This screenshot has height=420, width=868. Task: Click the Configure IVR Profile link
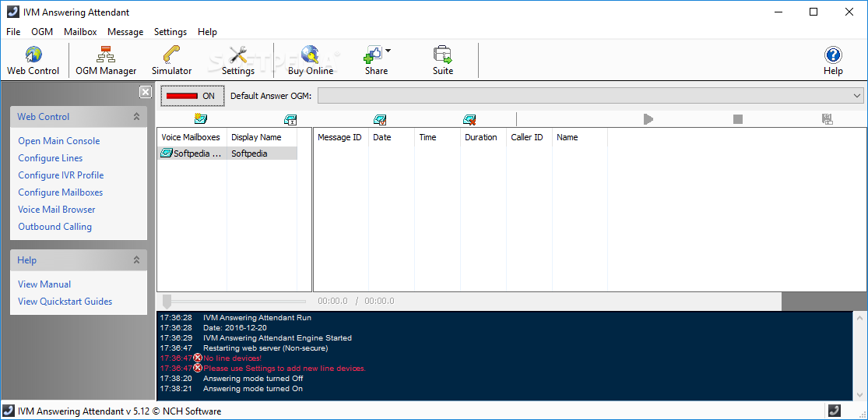tap(61, 175)
